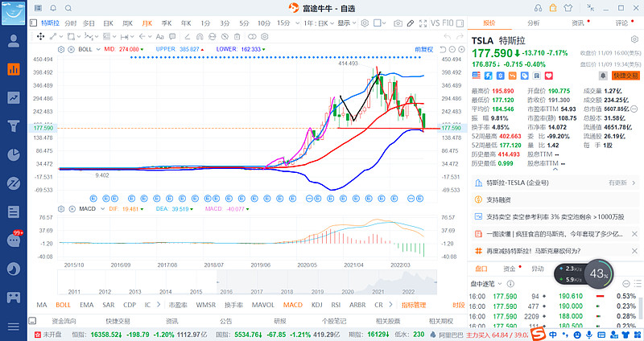Toggle SAR indicator on main chart

[x=109, y=305]
